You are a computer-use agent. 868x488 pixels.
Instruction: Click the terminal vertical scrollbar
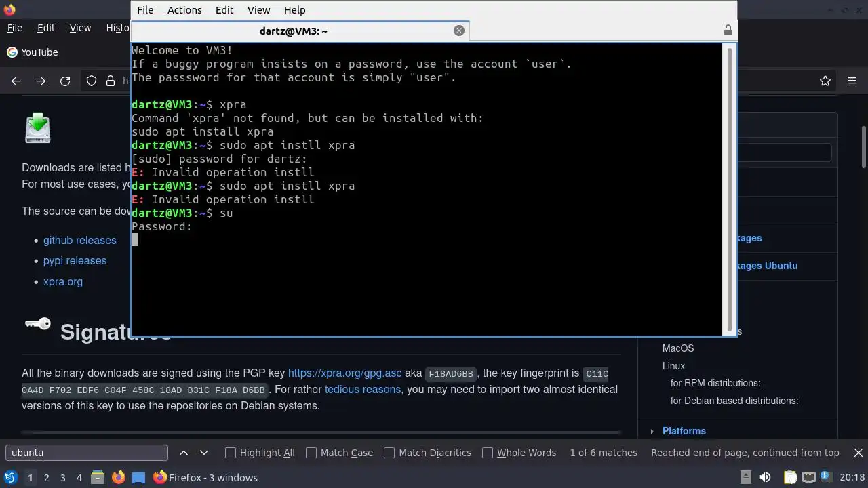[x=730, y=189]
